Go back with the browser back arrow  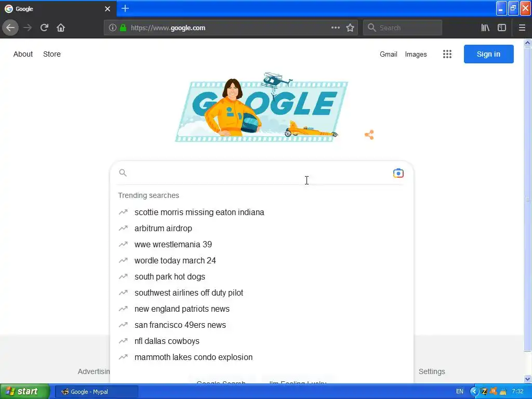[10, 28]
